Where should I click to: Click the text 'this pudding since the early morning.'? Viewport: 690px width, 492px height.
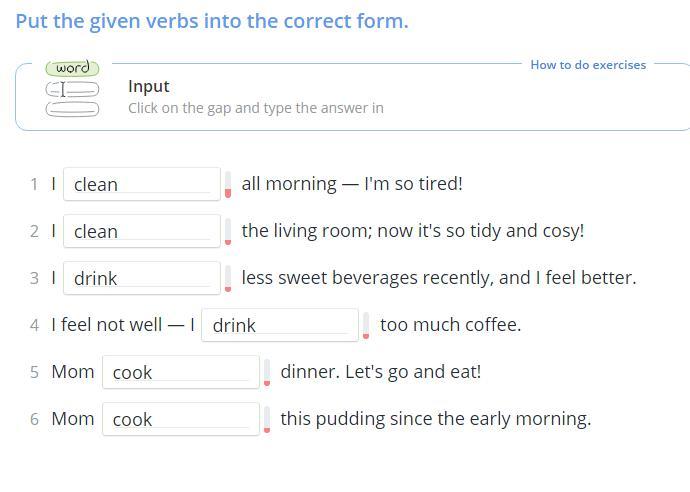pyautogui.click(x=435, y=419)
